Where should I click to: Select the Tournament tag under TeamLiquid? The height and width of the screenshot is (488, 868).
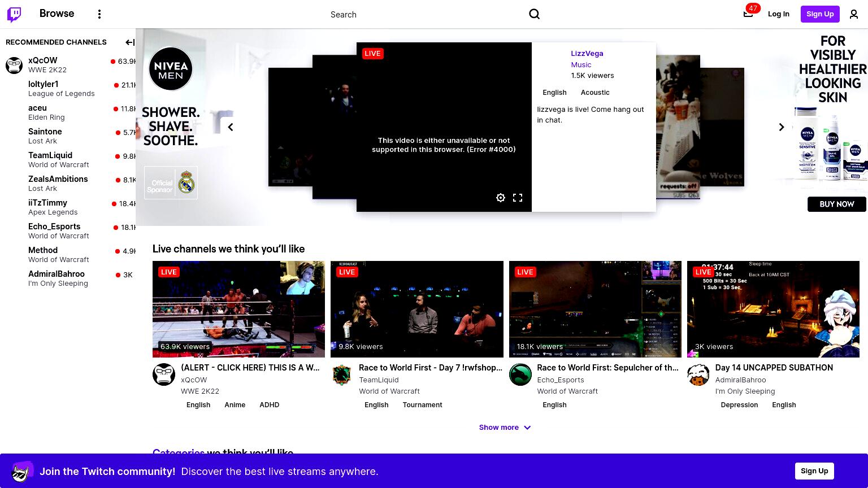click(422, 405)
